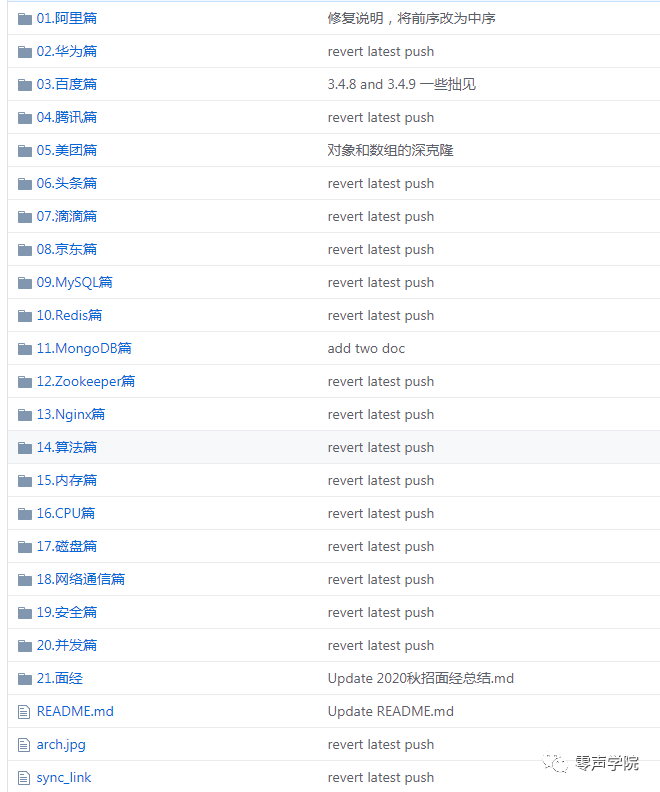Click the file icon beside README.md
660x792 pixels.
pos(24,712)
